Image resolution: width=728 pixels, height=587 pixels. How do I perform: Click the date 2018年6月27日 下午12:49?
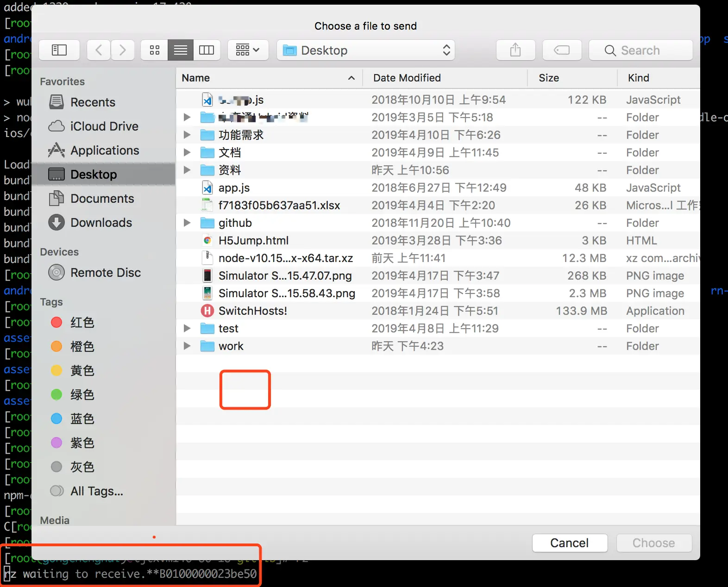point(439,188)
